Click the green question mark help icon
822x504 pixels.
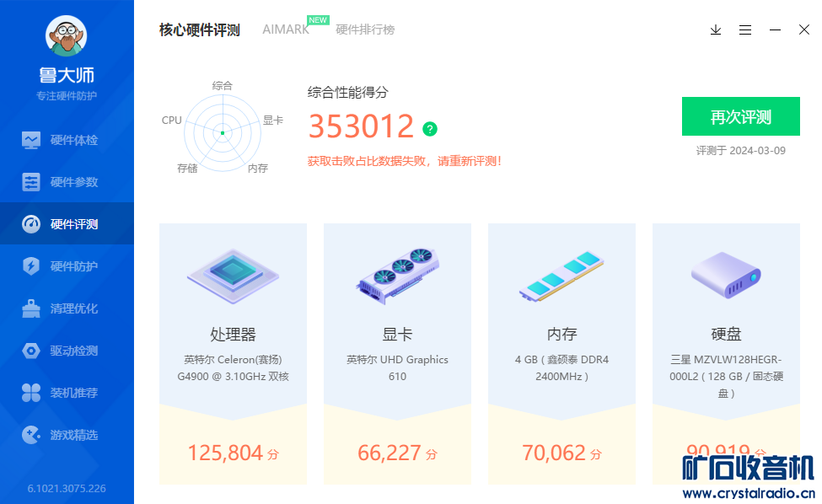click(430, 129)
